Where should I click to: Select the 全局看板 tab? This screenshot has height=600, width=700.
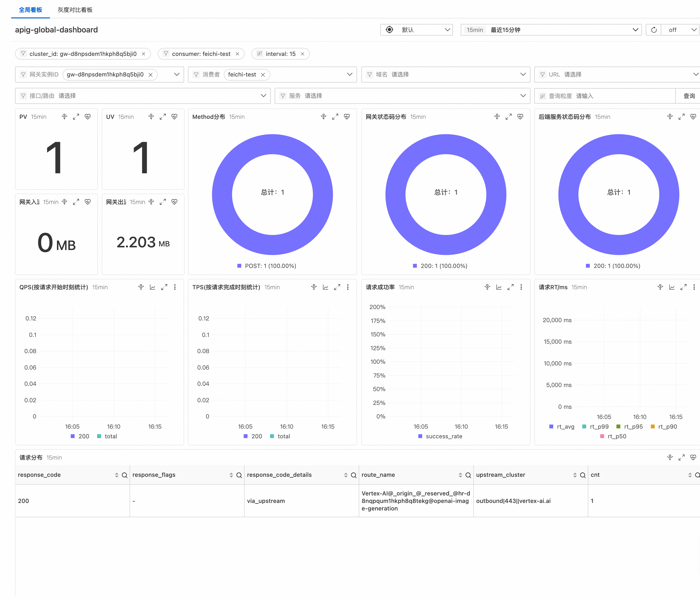(x=31, y=10)
